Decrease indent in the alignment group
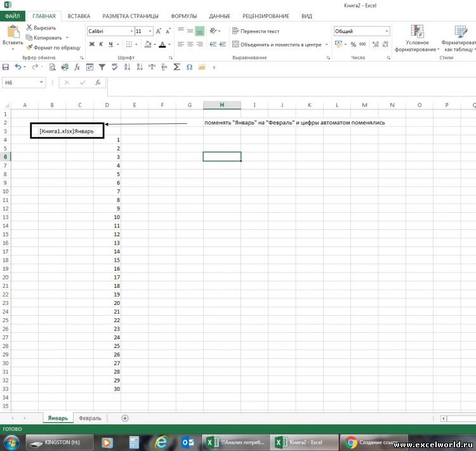476x451 pixels. (x=213, y=44)
